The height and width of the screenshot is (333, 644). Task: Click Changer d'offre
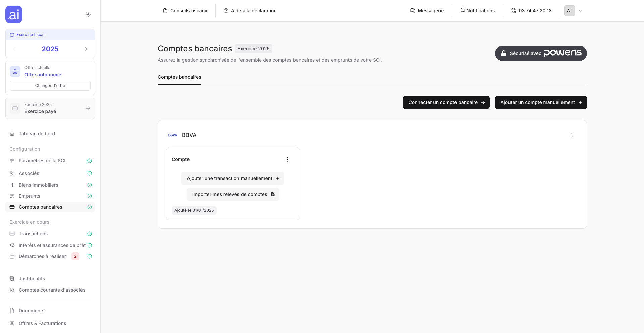(x=50, y=85)
